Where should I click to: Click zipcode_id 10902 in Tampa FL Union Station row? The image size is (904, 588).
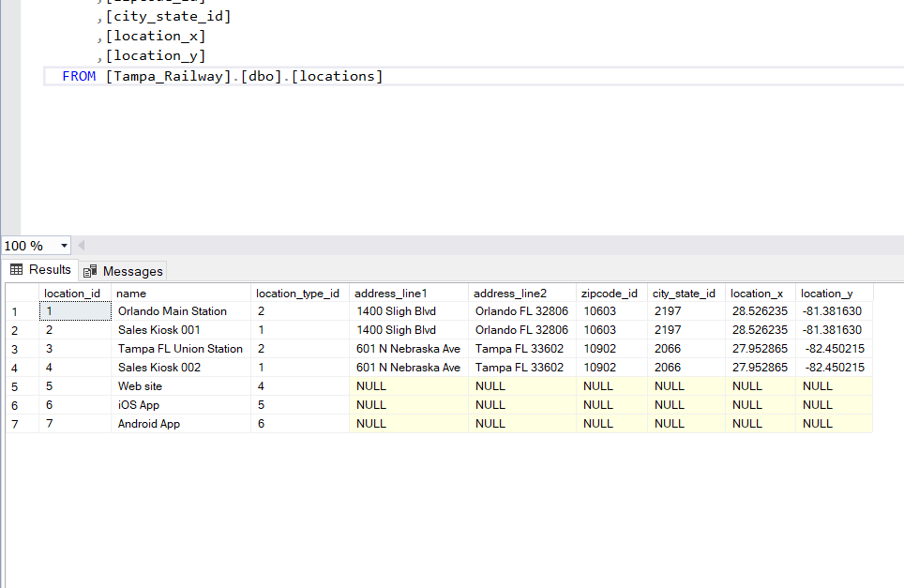(611, 349)
